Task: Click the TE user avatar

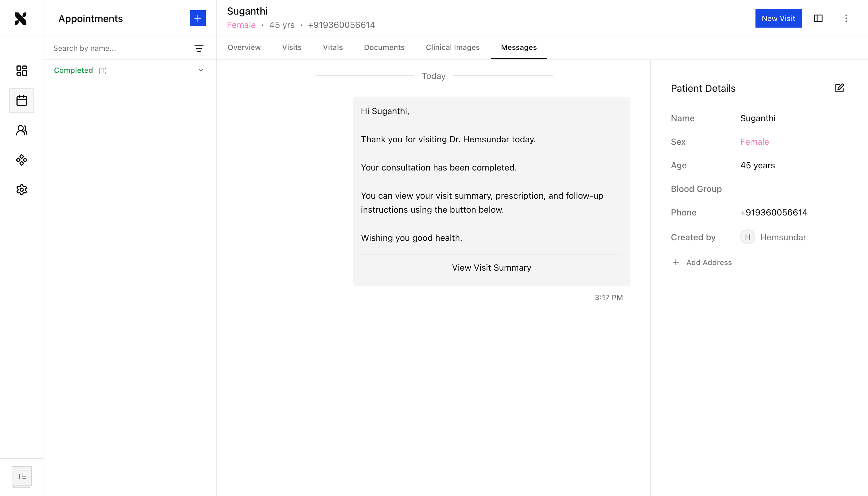Action: 21,476
